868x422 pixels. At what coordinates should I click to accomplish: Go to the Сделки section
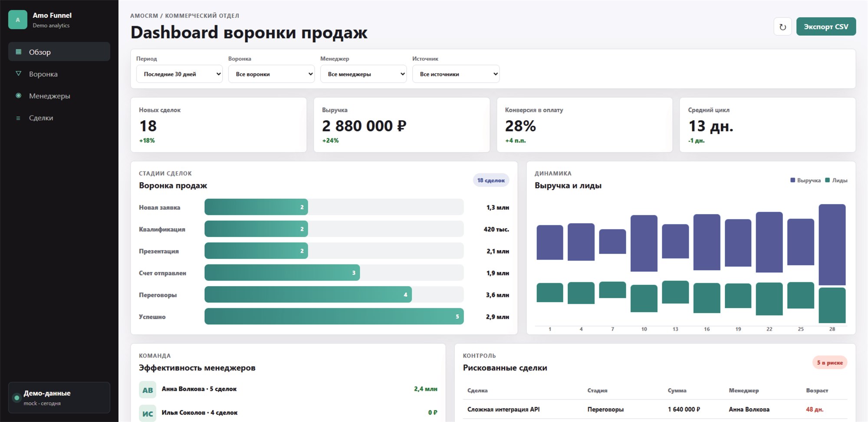(x=59, y=118)
